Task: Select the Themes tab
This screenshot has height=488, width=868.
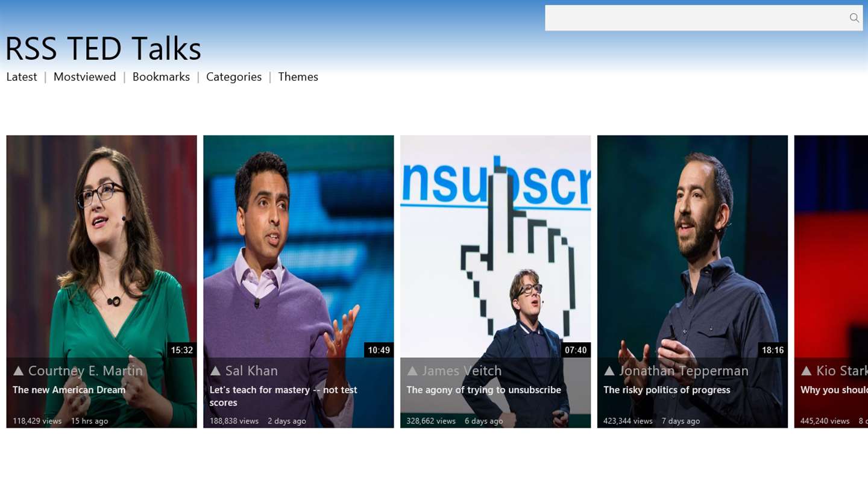Action: 298,77
